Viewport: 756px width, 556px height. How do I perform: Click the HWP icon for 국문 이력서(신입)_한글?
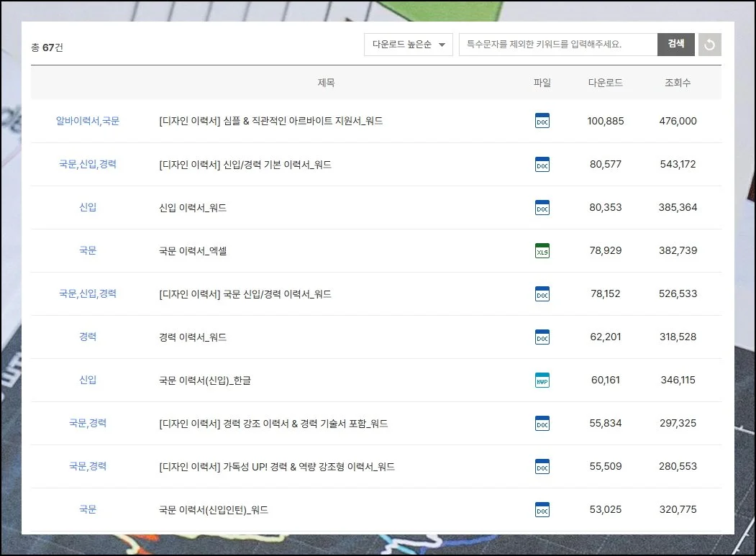pos(542,380)
